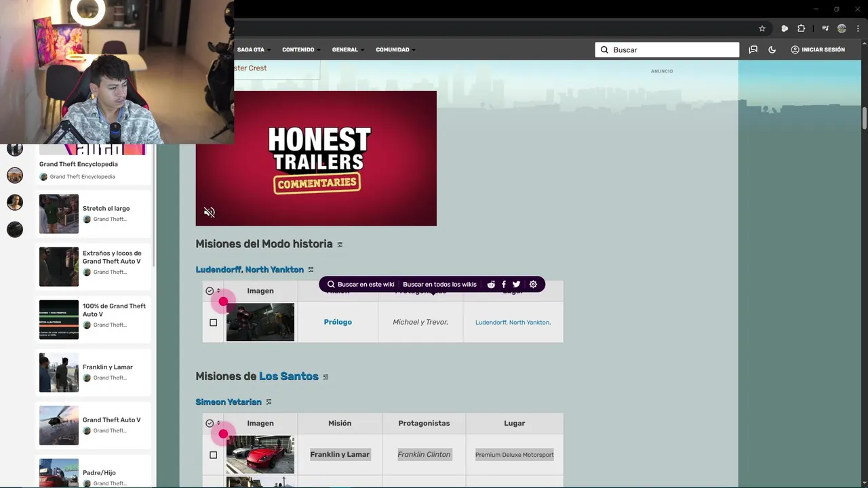Open the media control icon in the toolbar
The image size is (868, 488).
coord(825,28)
